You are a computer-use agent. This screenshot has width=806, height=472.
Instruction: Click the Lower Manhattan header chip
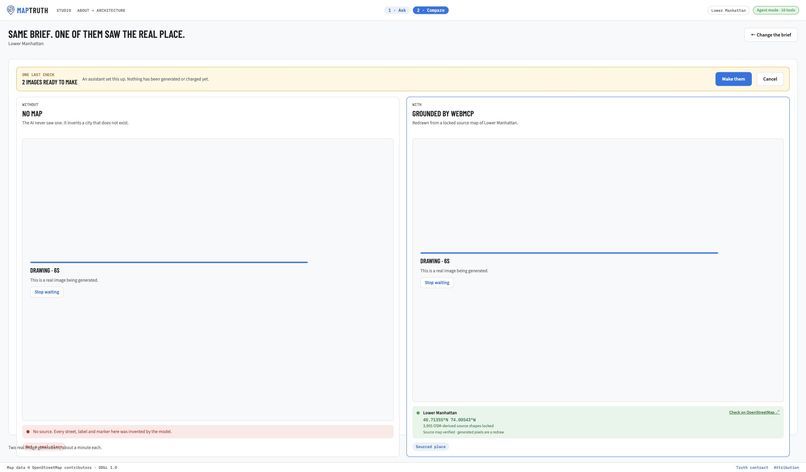tap(728, 10)
